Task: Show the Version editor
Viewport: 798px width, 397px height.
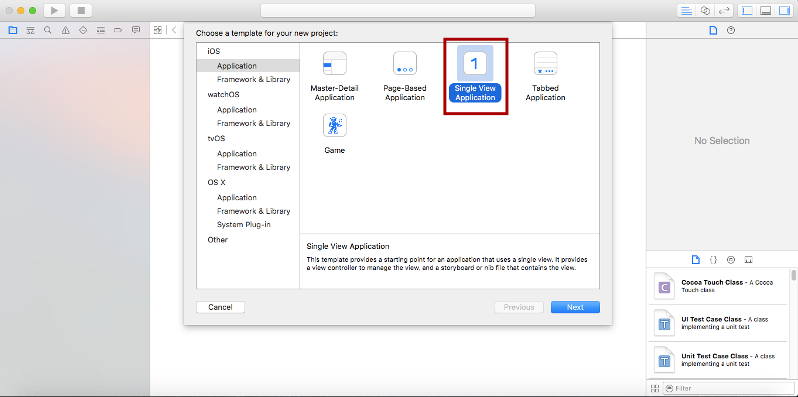Action: [723, 10]
